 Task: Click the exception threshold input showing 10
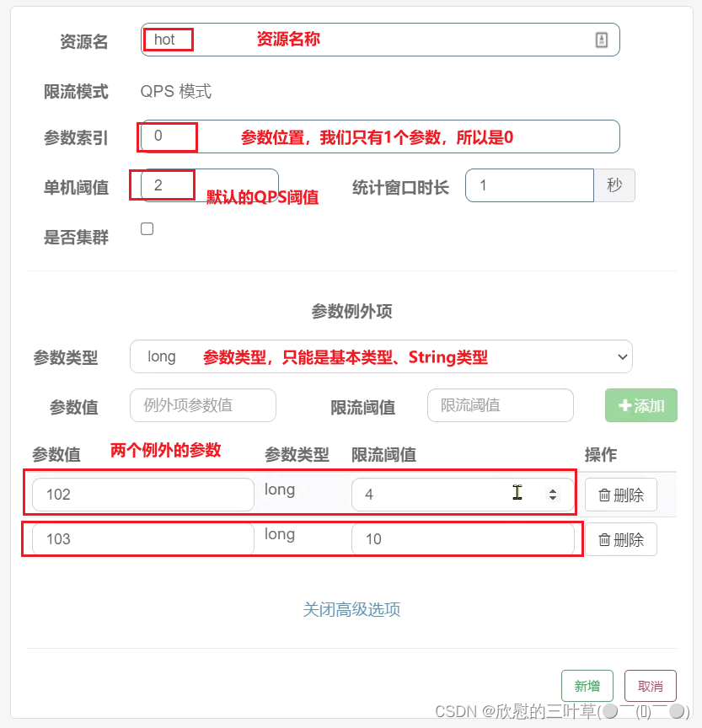pos(464,539)
